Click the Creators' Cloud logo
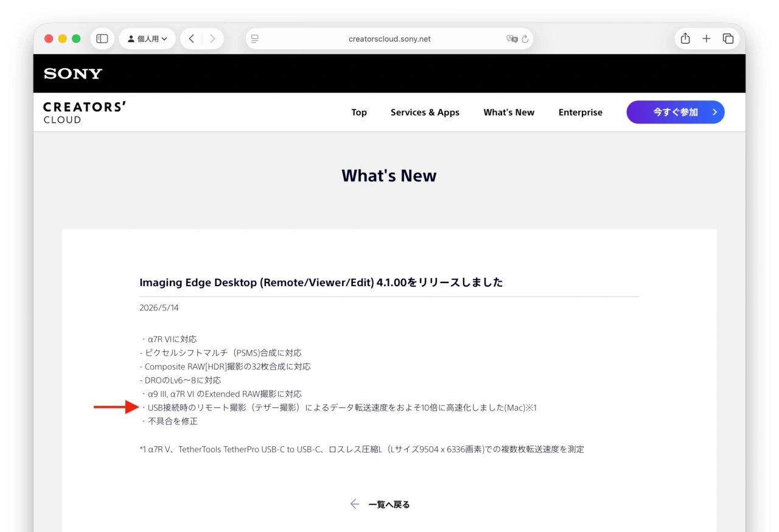Viewport: 779px width, 532px height. pos(85,113)
